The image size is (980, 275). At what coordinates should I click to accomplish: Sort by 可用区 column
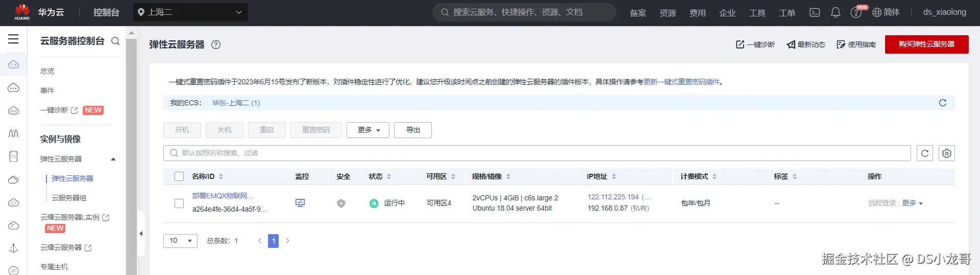(453, 176)
